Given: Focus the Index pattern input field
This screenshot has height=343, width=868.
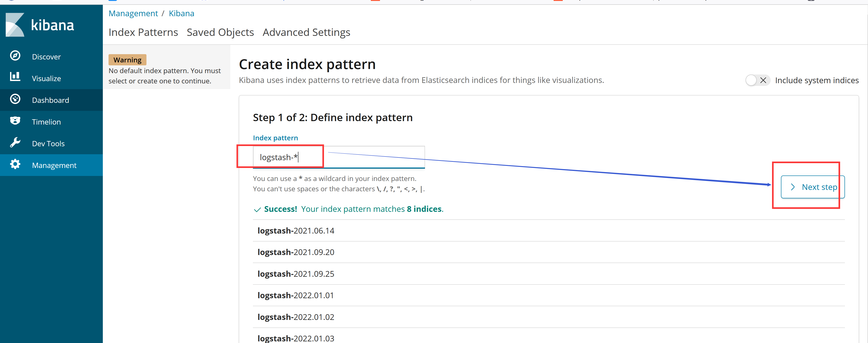Looking at the screenshot, I should (339, 157).
